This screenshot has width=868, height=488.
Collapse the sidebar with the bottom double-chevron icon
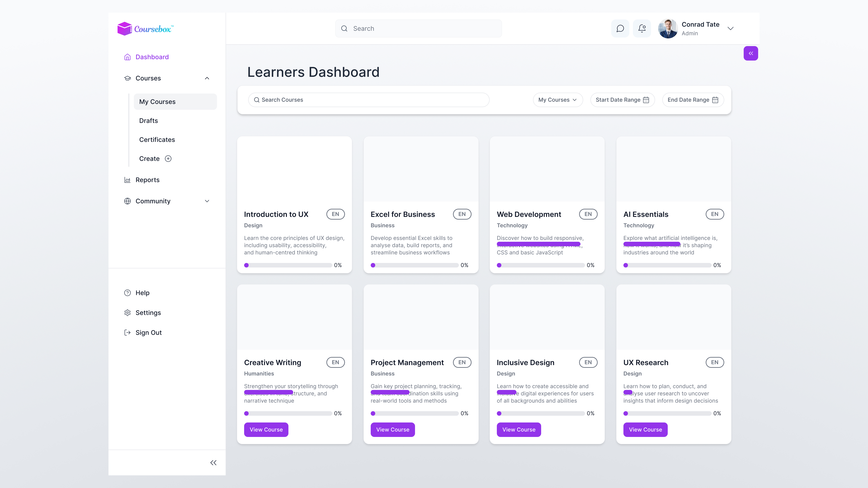(x=213, y=462)
